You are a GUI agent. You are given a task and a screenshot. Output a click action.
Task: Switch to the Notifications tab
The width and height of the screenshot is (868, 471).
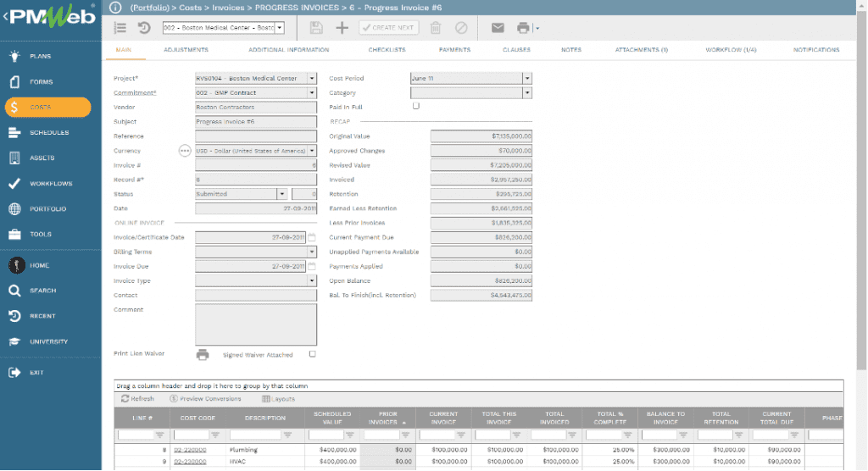coord(816,50)
